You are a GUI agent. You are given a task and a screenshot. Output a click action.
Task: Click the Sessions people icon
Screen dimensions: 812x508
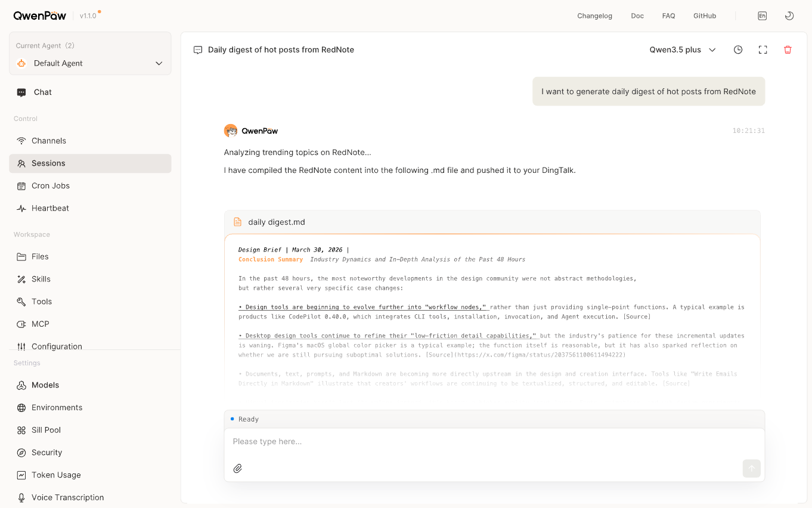coord(21,163)
